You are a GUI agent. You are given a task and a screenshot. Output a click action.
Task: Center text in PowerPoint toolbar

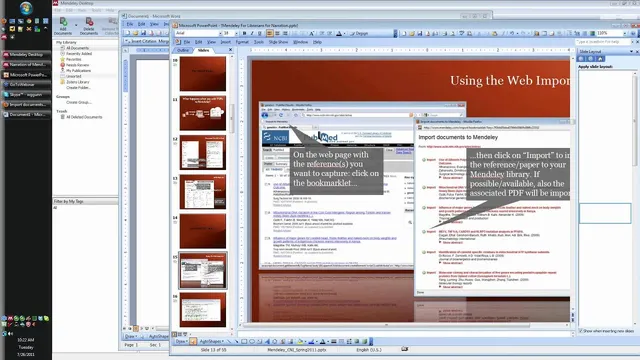[278, 33]
